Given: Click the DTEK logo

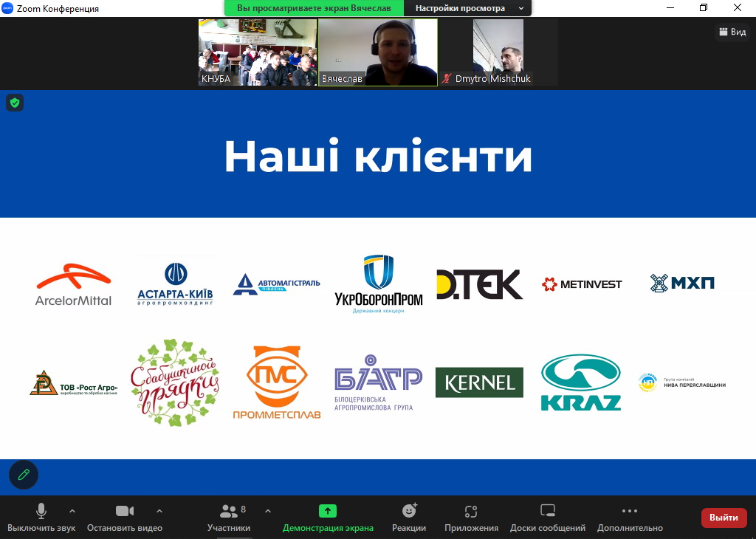Looking at the screenshot, I should [x=479, y=284].
